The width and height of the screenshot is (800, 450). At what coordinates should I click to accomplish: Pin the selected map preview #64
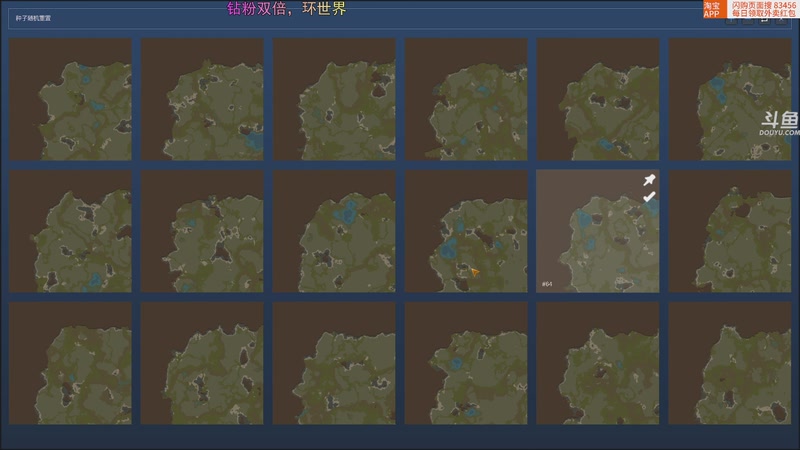click(x=649, y=180)
